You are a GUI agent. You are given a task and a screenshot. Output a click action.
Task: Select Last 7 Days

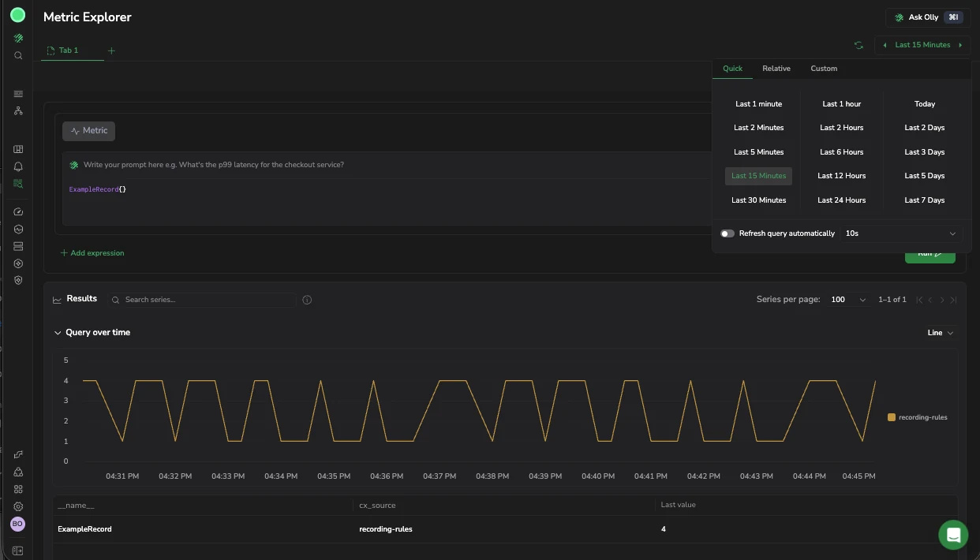point(925,200)
